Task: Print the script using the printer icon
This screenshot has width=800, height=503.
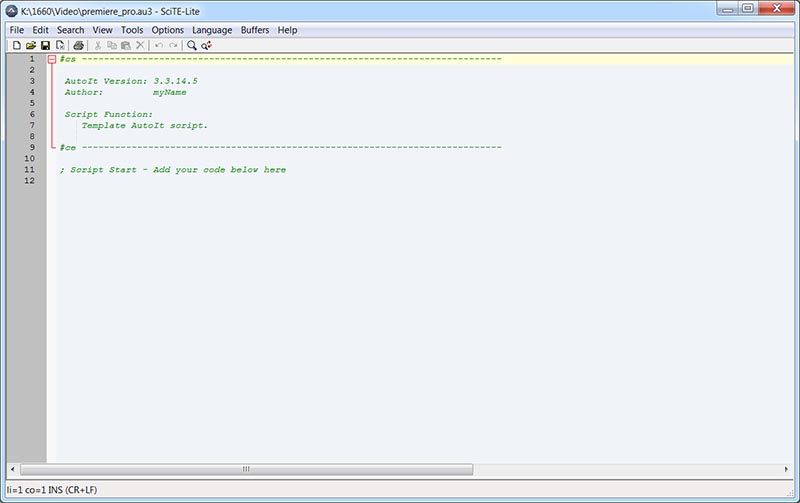Action: (x=78, y=45)
